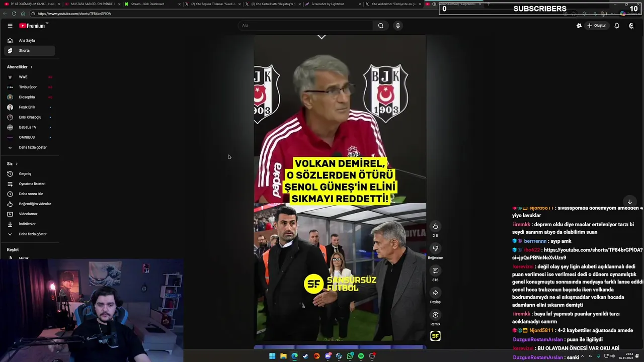Go to Ana Sayfa in sidebar
The image size is (644, 362).
[30, 40]
